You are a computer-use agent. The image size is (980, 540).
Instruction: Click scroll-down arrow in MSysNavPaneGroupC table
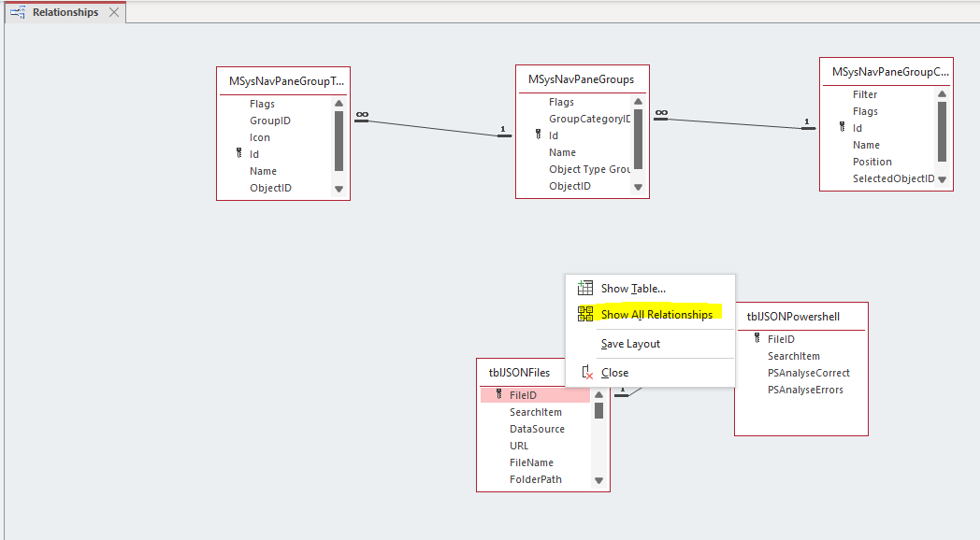click(942, 179)
